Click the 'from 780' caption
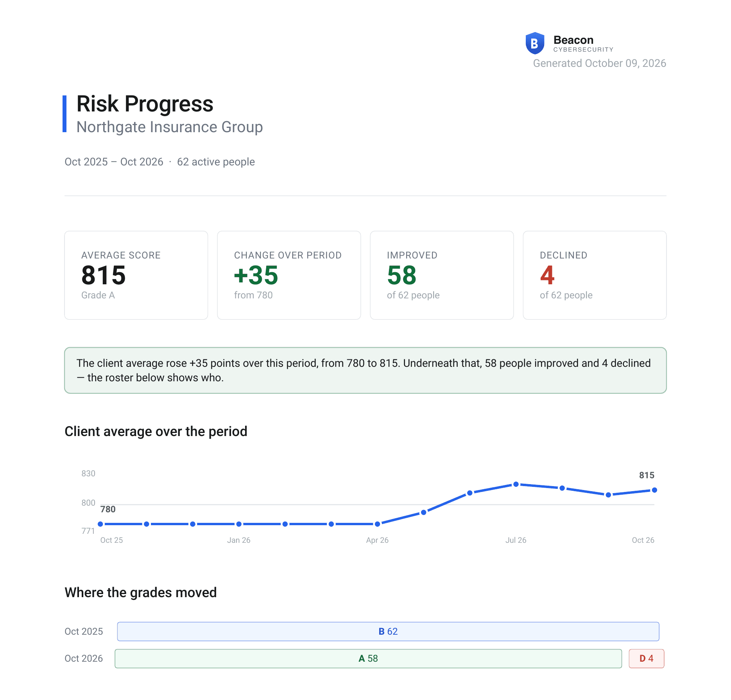This screenshot has width=731, height=700. click(253, 295)
